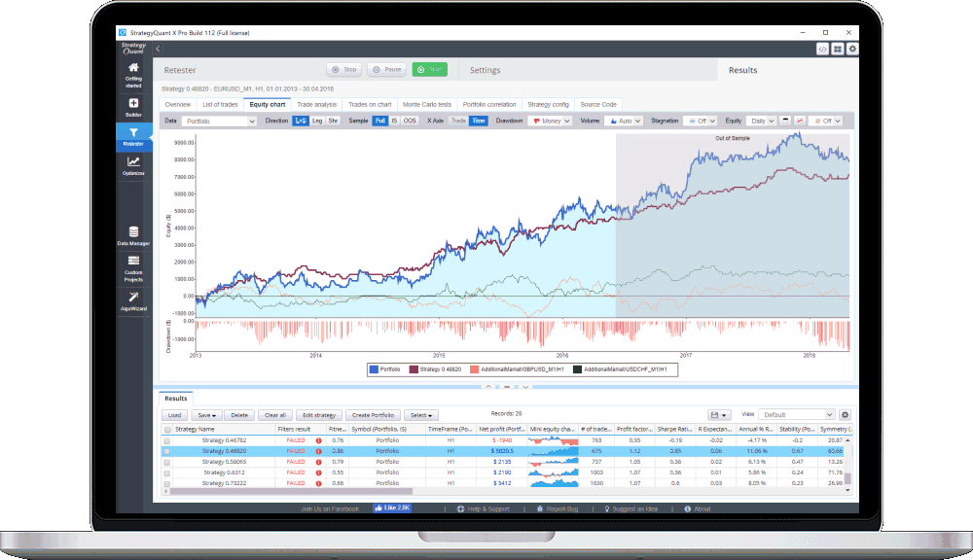The width and height of the screenshot is (973, 560).
Task: Click the mini equity chart of Strategy 0.73222
Action: pos(553,483)
